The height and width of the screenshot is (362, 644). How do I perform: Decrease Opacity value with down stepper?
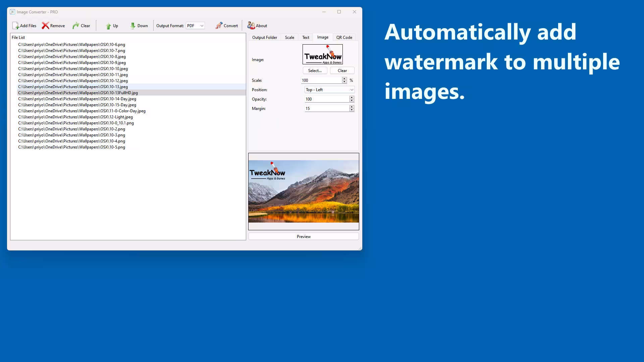coord(352,101)
